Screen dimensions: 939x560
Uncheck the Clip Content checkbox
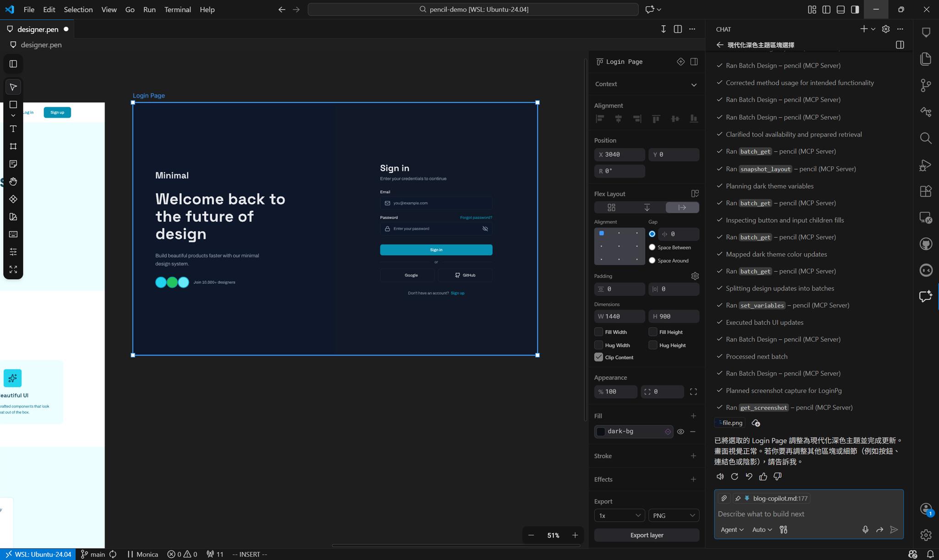[598, 357]
